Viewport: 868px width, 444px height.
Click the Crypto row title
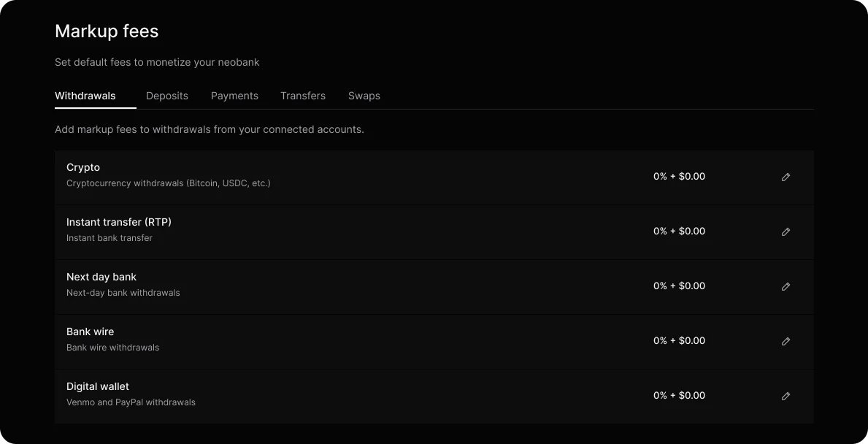click(x=83, y=167)
